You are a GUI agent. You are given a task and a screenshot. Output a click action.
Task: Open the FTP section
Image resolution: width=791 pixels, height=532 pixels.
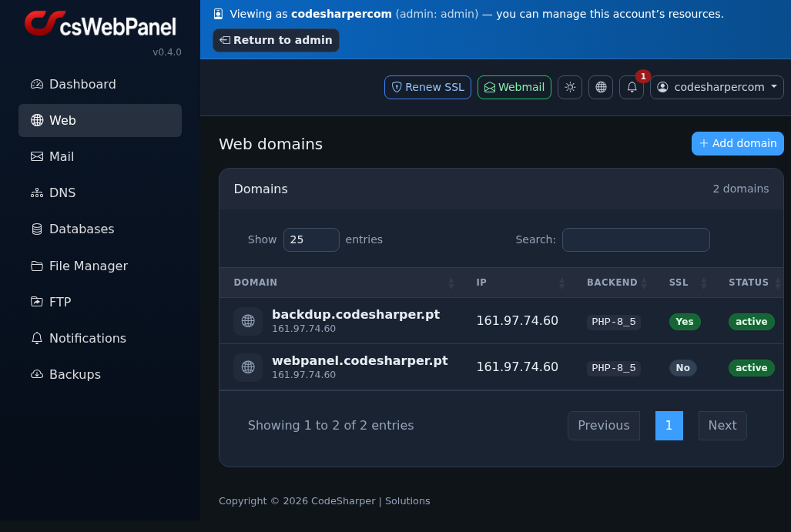pos(100,302)
